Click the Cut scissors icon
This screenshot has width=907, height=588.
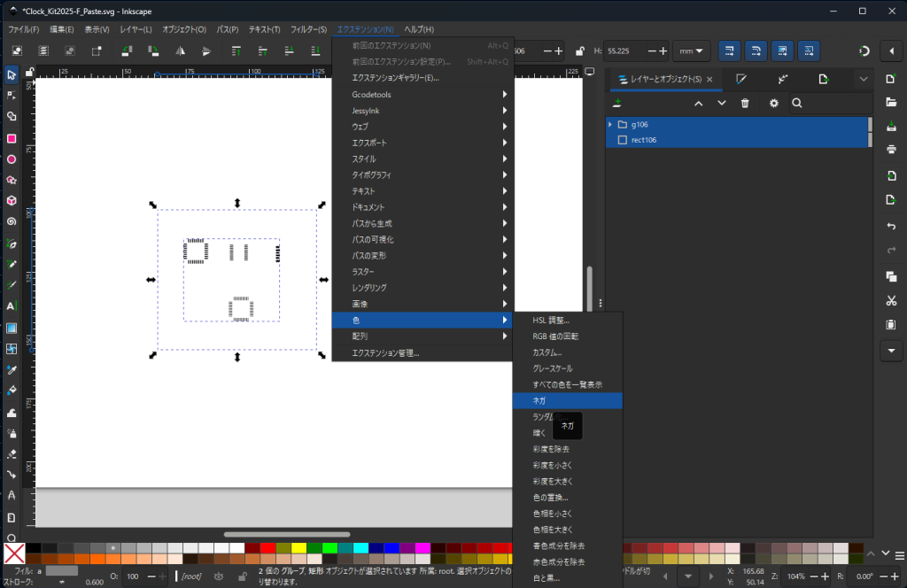tap(891, 300)
